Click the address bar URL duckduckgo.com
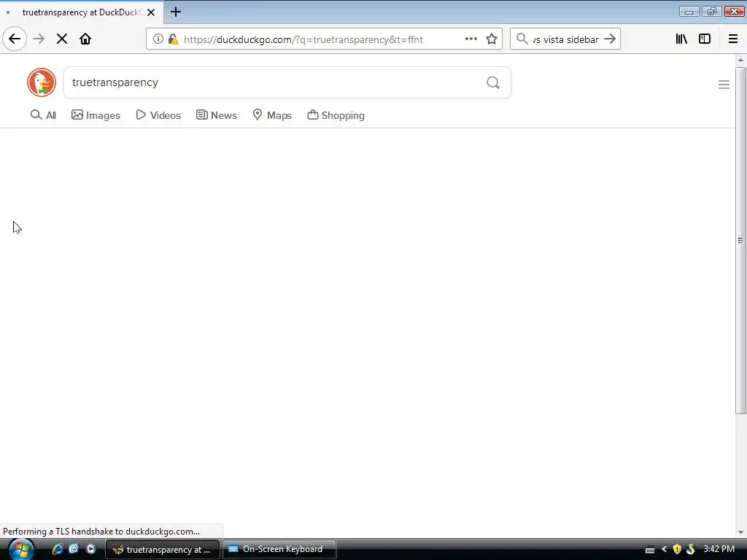This screenshot has height=560, width=747. [x=303, y=39]
